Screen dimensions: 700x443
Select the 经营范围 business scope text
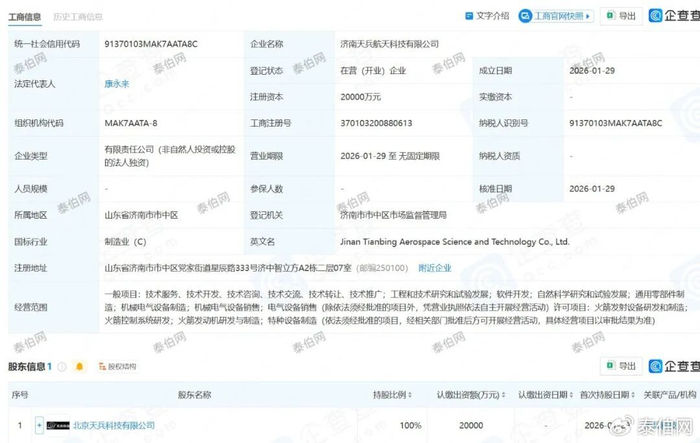pos(396,307)
